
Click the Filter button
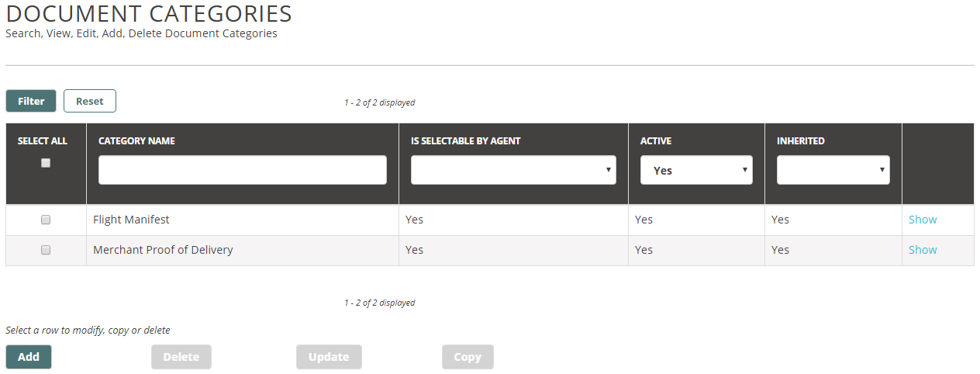31,101
